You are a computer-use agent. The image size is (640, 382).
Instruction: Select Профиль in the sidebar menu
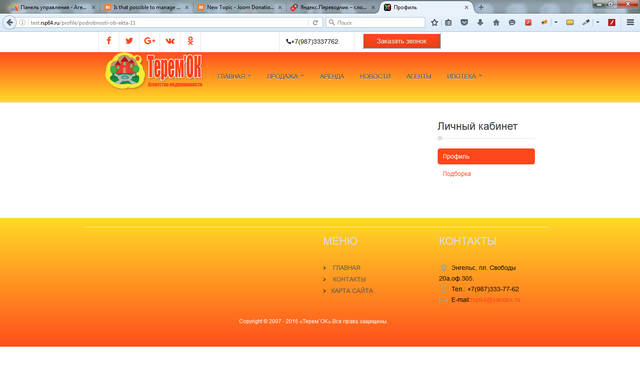486,156
